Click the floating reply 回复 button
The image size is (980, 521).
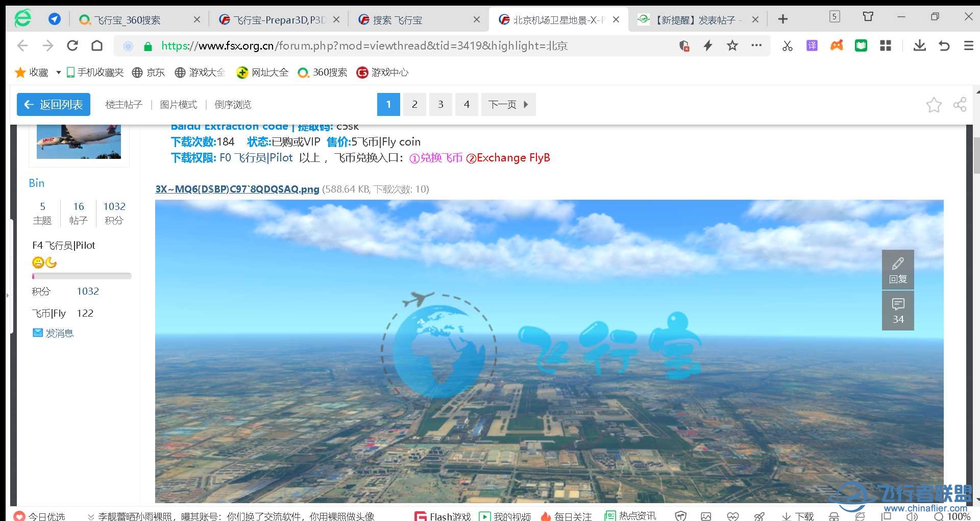coord(898,270)
